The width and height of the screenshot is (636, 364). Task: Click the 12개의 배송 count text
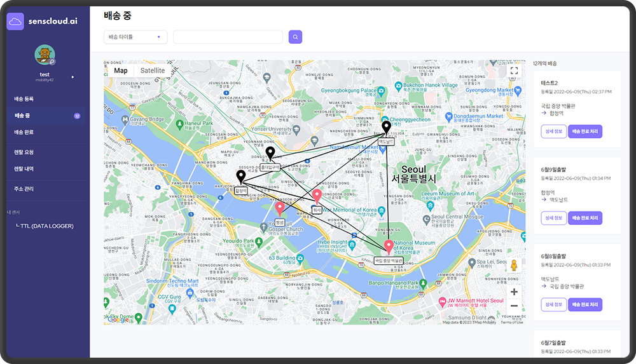click(545, 64)
